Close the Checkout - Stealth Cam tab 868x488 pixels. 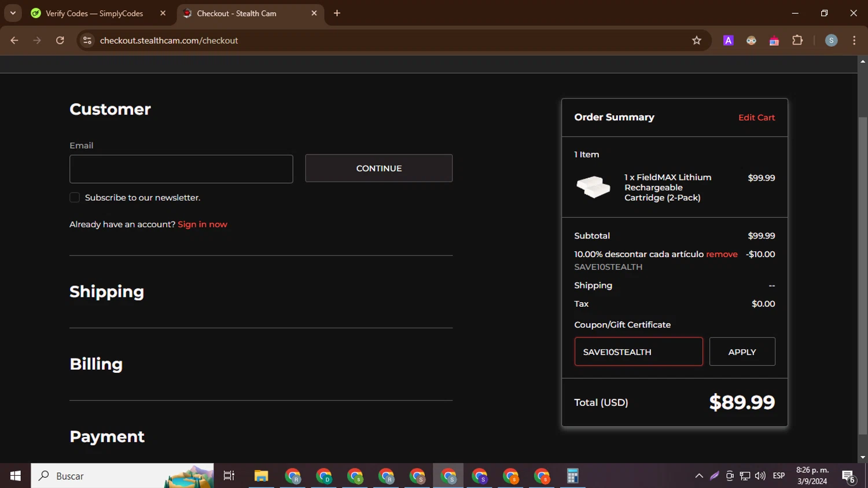point(314,13)
